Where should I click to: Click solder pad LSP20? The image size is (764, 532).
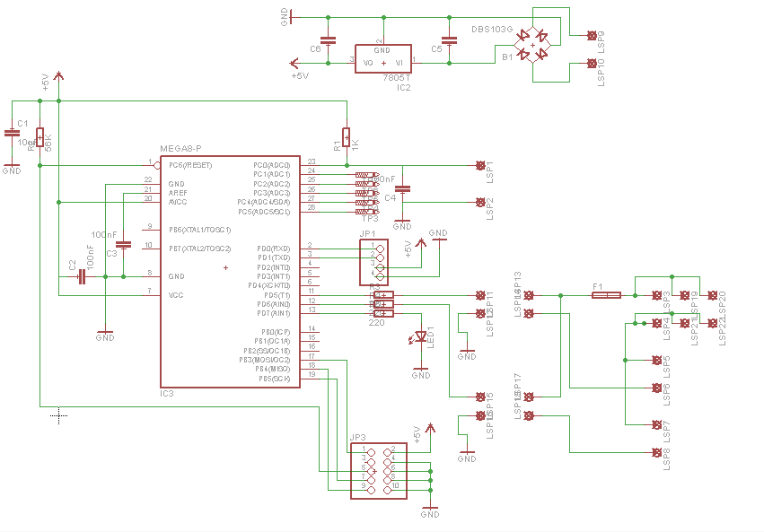(712, 295)
